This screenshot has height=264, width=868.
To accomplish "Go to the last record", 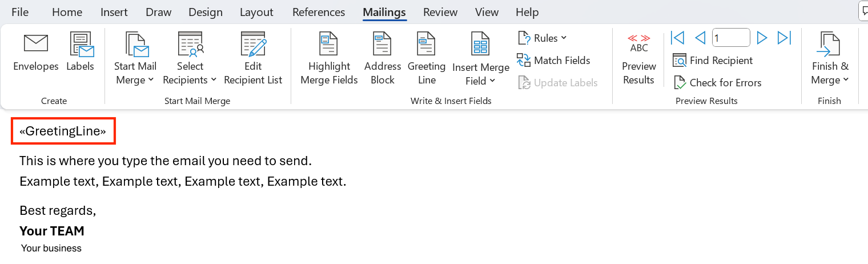I will 784,38.
